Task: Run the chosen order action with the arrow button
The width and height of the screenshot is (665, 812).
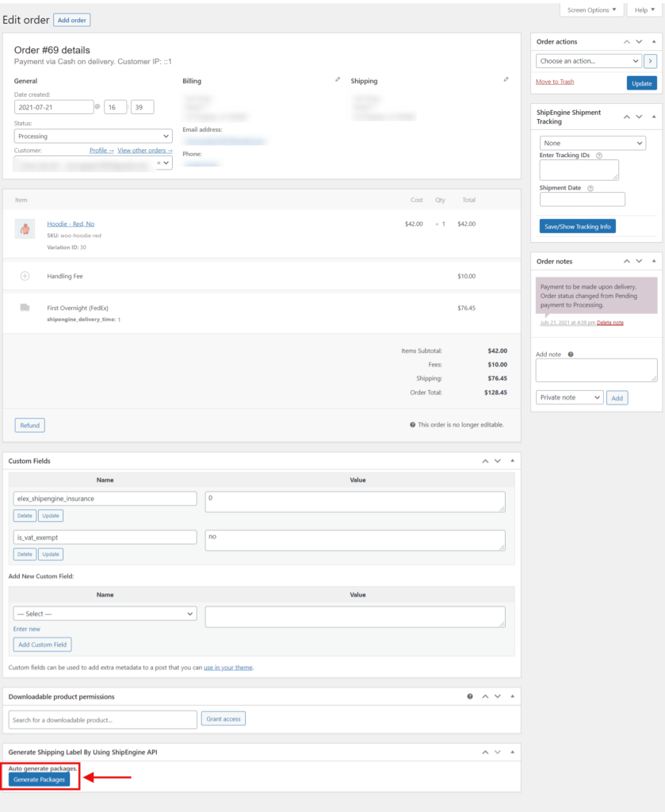Action: tap(650, 61)
